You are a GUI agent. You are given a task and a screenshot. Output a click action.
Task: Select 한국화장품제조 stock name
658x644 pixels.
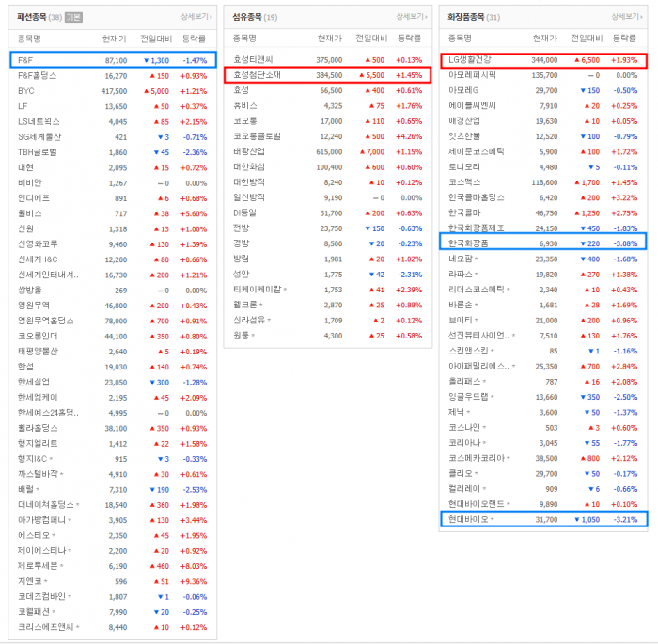coord(477,228)
